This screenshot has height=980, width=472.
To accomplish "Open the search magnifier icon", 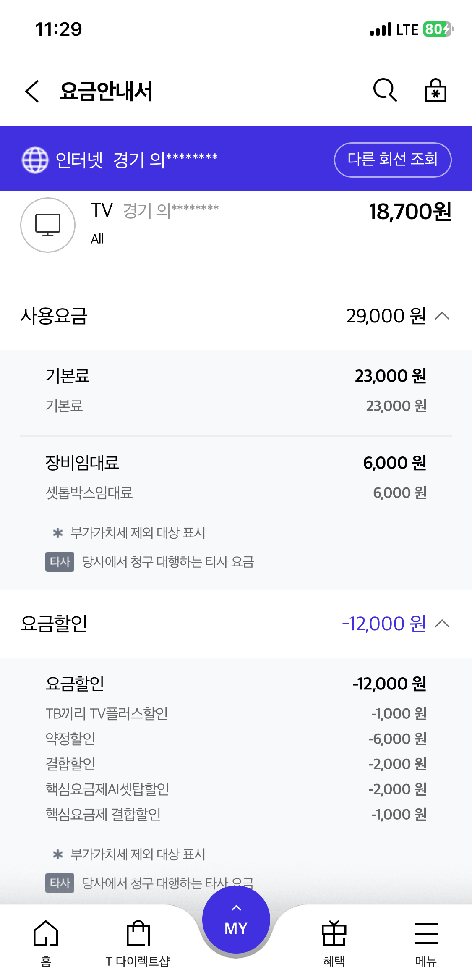I will [x=385, y=90].
